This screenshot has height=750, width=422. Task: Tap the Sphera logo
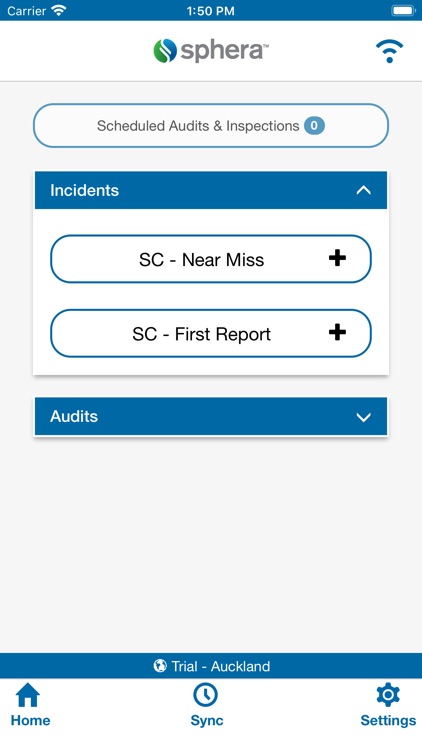(211, 51)
